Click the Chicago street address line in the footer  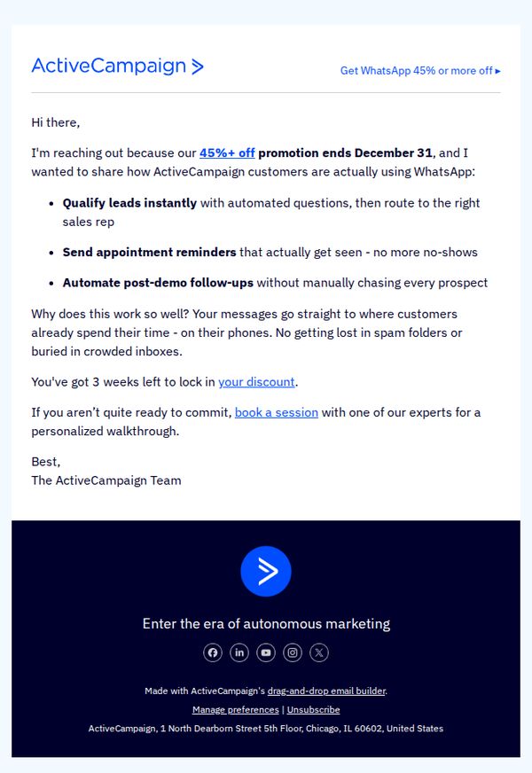(266, 728)
